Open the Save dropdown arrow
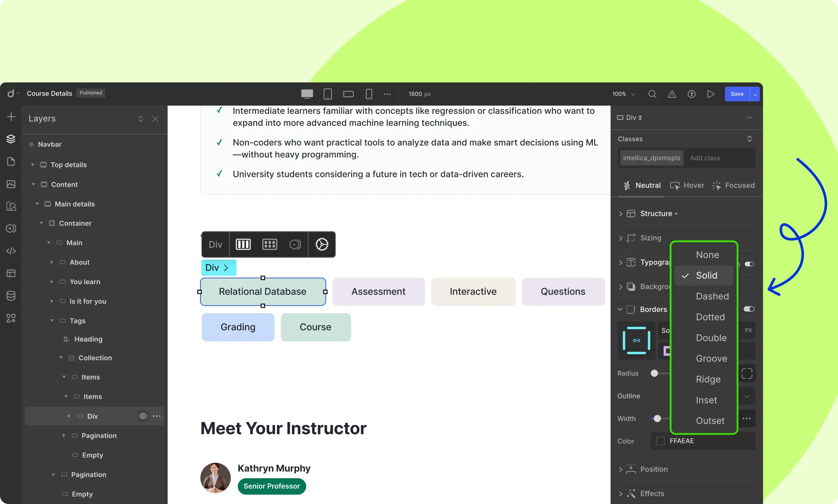838x504 pixels. [x=755, y=94]
